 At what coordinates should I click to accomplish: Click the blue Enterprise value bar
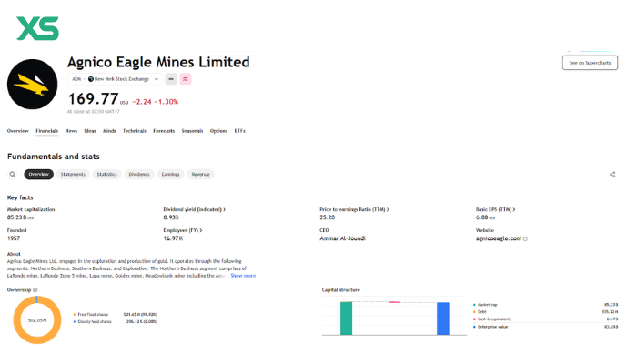[443, 318]
